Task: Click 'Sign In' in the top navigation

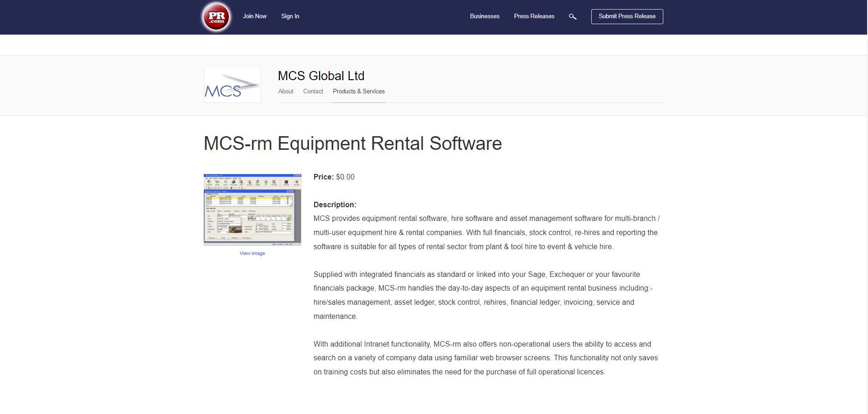Action: point(290,16)
